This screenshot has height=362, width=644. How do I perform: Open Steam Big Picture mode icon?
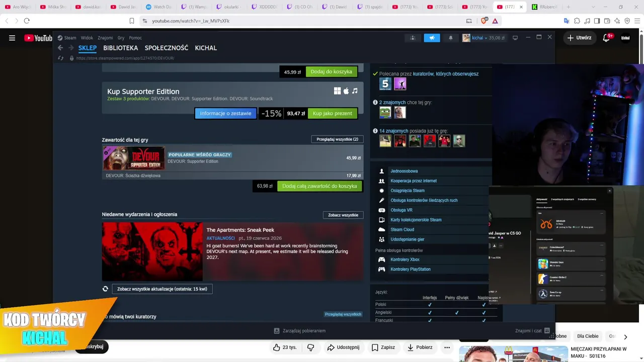515,38
